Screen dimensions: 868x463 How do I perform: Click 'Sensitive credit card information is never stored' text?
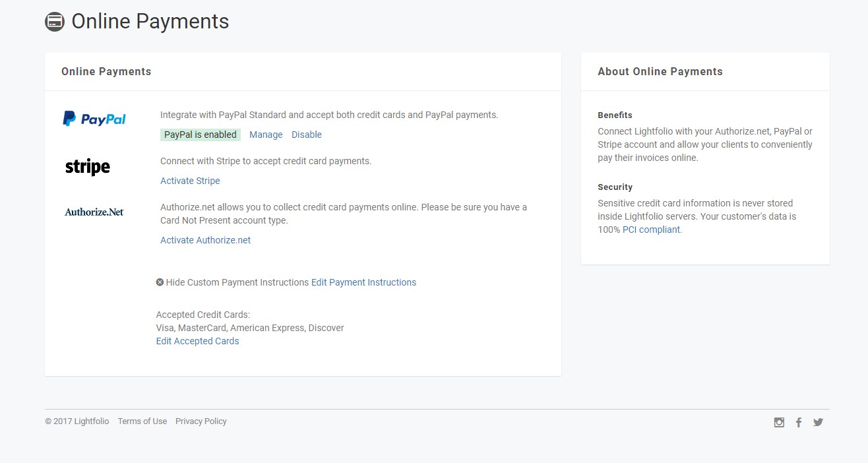697,216
